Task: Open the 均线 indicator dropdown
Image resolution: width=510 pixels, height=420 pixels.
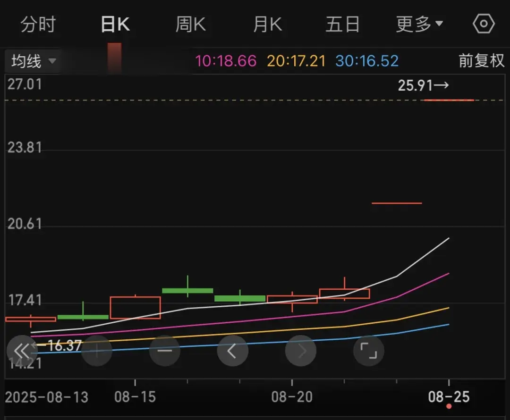Action: click(33, 61)
